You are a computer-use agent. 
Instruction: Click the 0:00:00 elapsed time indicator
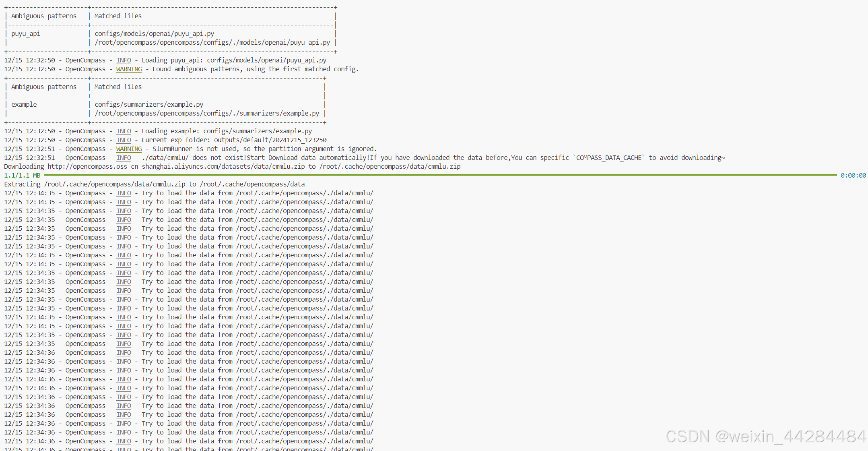pos(853,176)
